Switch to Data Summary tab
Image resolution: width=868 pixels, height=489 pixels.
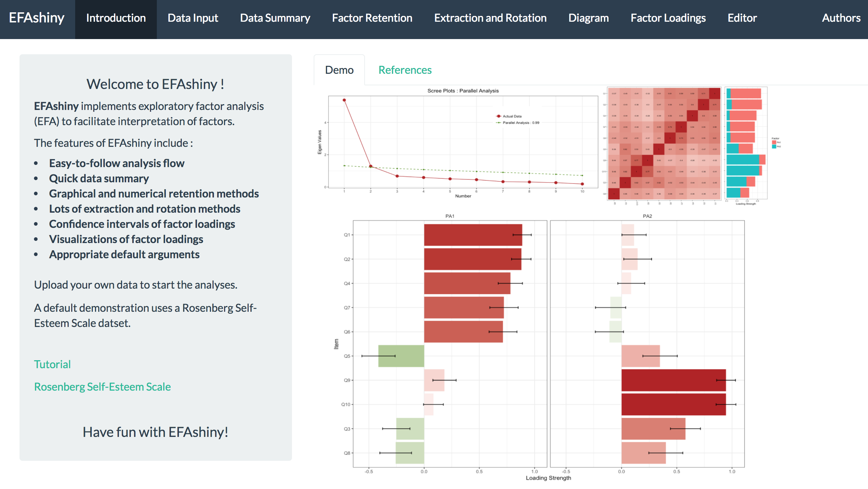[275, 18]
